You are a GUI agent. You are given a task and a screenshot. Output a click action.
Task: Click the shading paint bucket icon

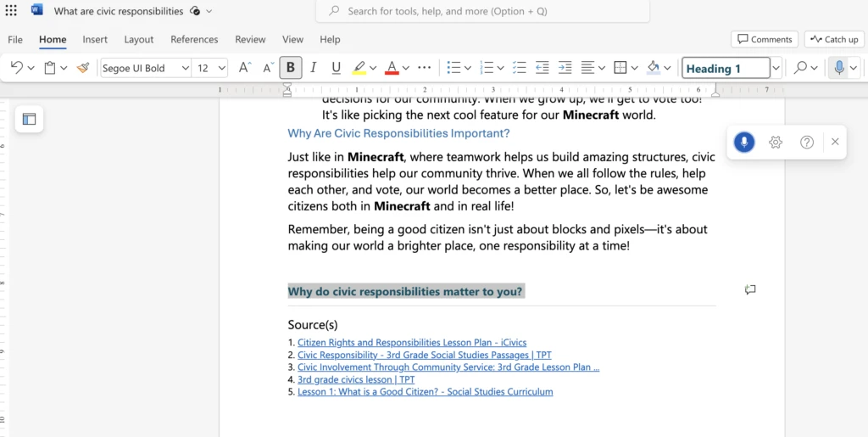pyautogui.click(x=654, y=68)
